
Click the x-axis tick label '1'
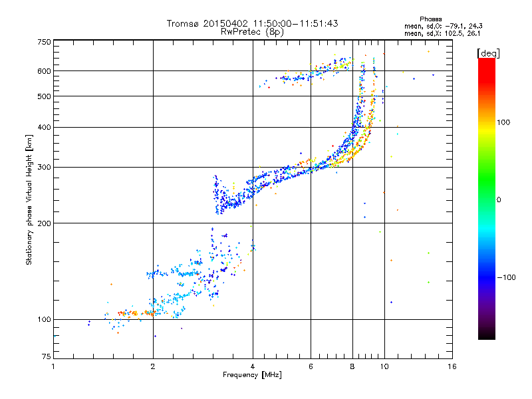pyautogui.click(x=53, y=366)
